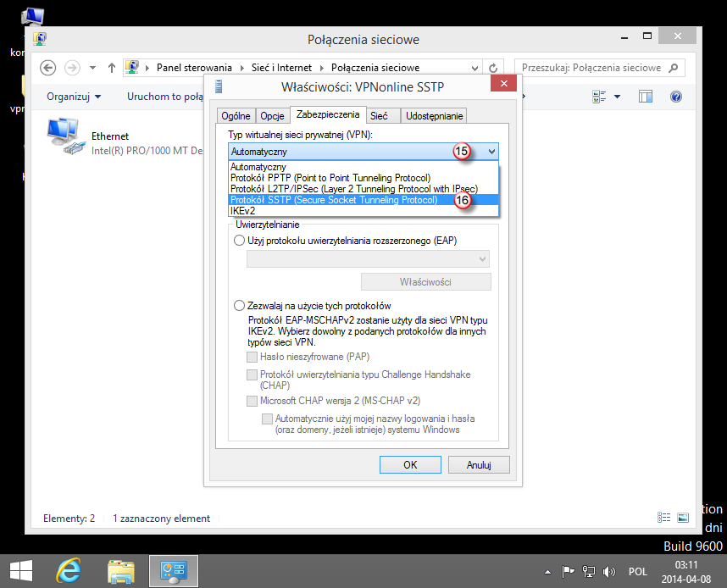Viewport: 727px width, 588px height.
Task: Expand the address bar history dropdown
Action: tap(474, 68)
